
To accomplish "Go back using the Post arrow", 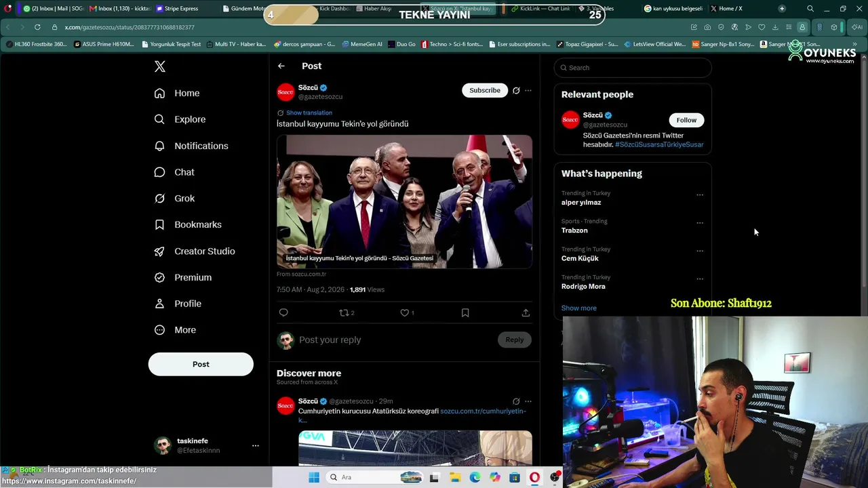I will click(x=281, y=66).
